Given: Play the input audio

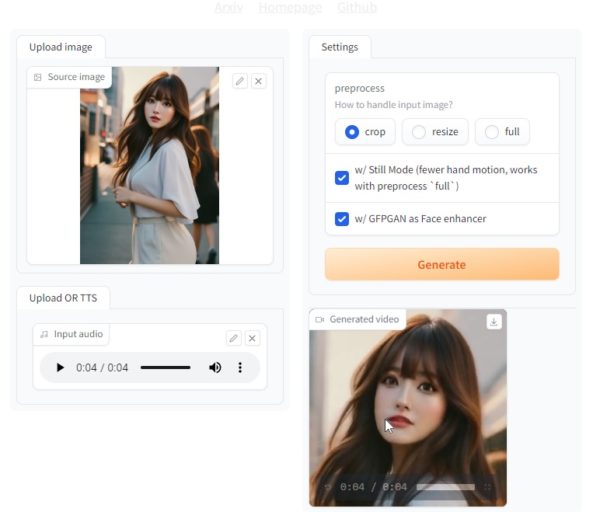Looking at the screenshot, I should [60, 368].
